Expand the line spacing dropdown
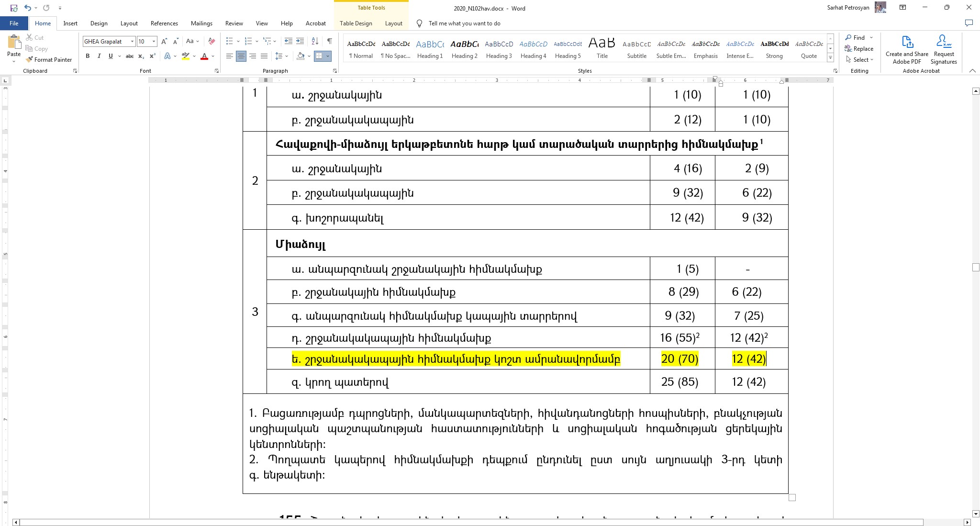The image size is (980, 526). click(286, 56)
